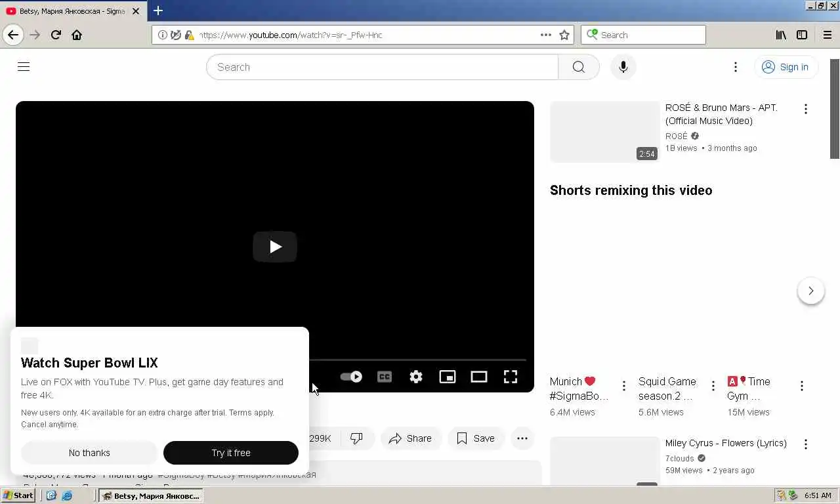This screenshot has height=504, width=840.
Task: Open the browser home page icon
Action: pos(77,35)
